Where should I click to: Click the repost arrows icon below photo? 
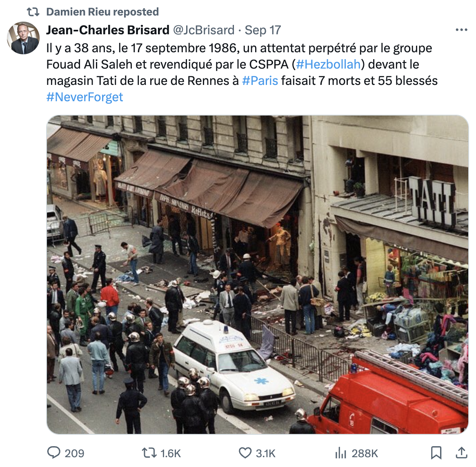click(x=149, y=453)
